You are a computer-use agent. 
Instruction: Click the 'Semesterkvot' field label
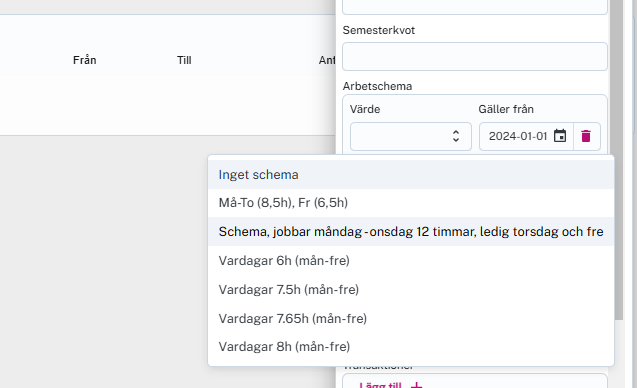(x=379, y=30)
